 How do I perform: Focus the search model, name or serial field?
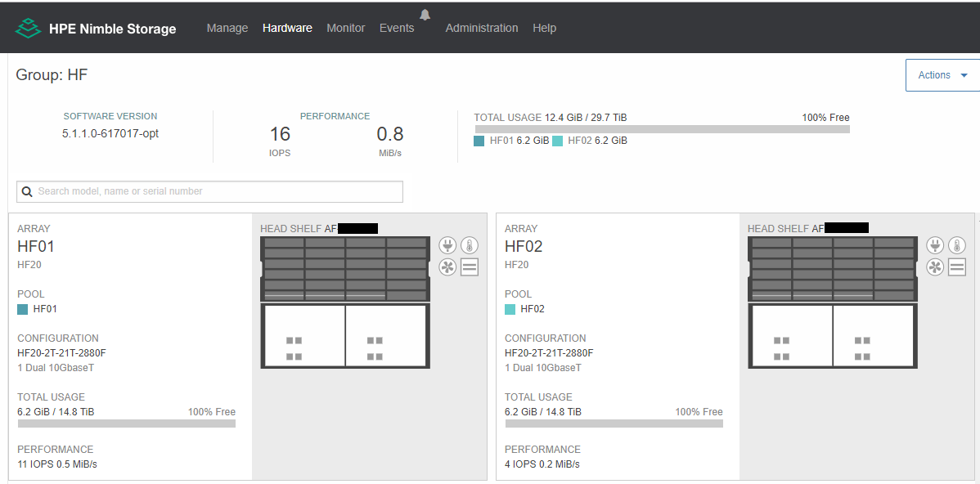point(210,192)
